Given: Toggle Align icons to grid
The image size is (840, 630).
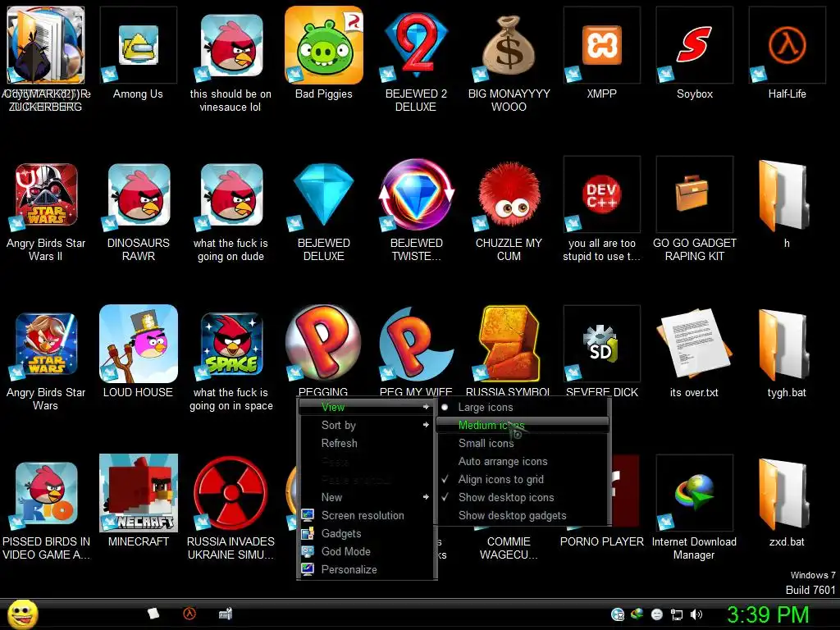Looking at the screenshot, I should [x=523, y=479].
